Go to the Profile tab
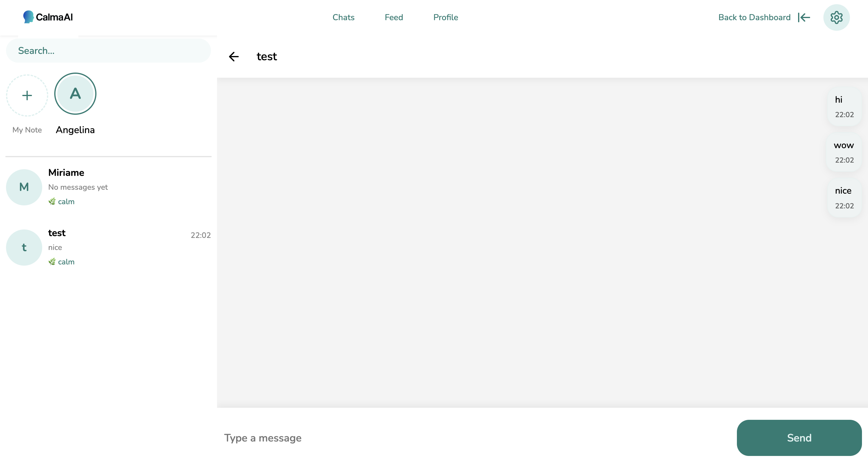Viewport: 868px width, 468px height. tap(445, 17)
